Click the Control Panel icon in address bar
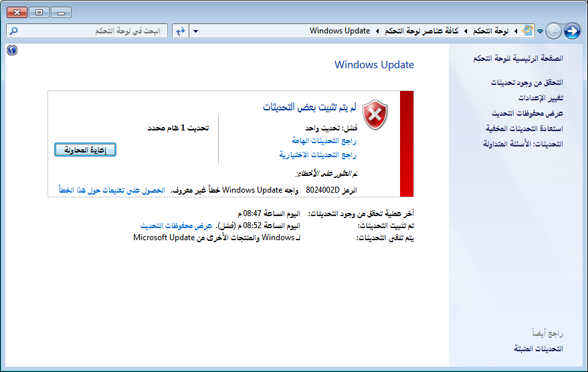Image resolution: width=588 pixels, height=372 pixels. (x=528, y=31)
